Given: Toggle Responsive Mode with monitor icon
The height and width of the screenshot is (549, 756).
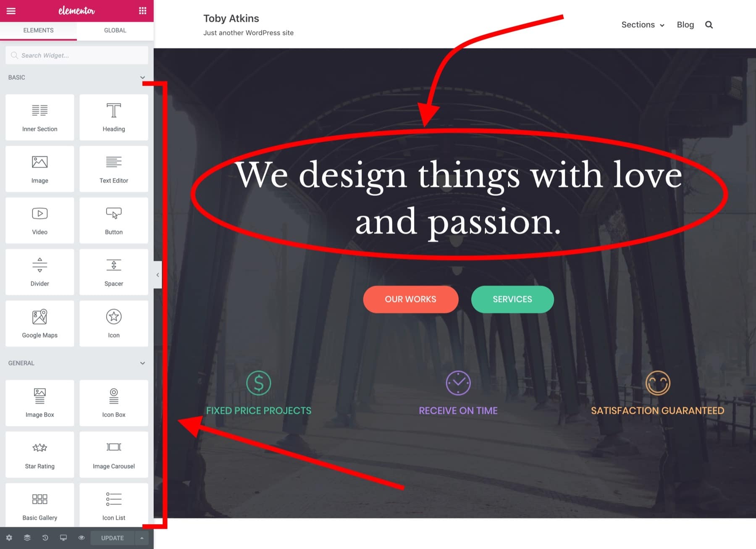Looking at the screenshot, I should (x=63, y=538).
